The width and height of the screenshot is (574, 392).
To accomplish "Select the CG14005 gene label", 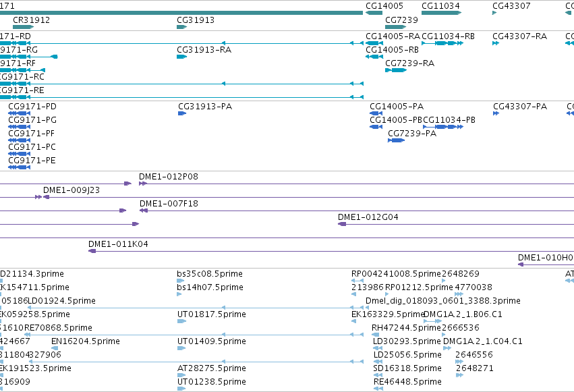I will pos(384,6).
